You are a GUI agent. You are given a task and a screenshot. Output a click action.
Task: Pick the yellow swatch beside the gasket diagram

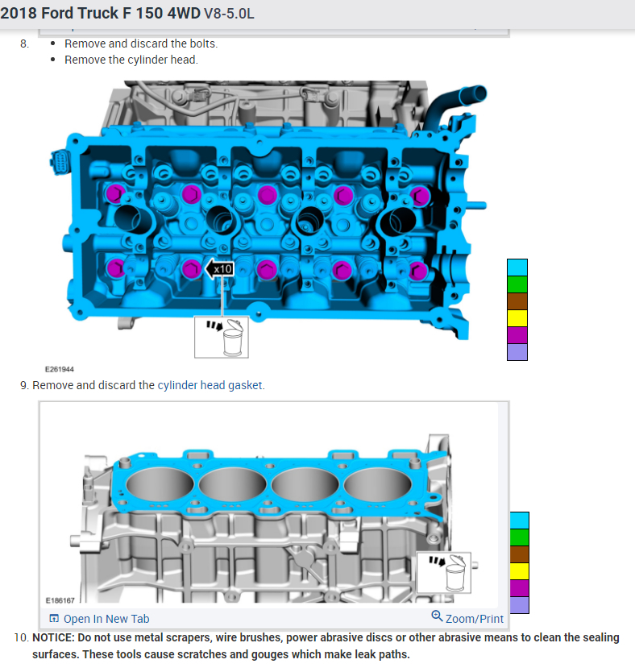pos(520,571)
